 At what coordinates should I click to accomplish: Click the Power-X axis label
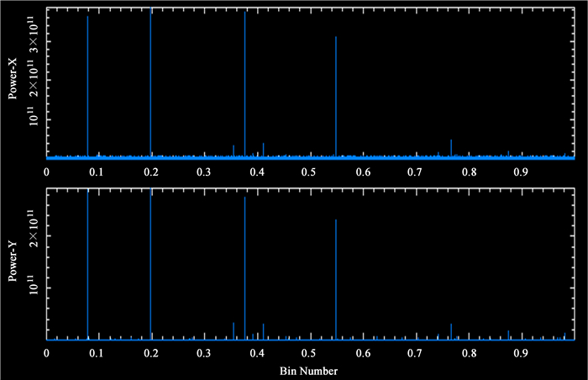(13, 82)
